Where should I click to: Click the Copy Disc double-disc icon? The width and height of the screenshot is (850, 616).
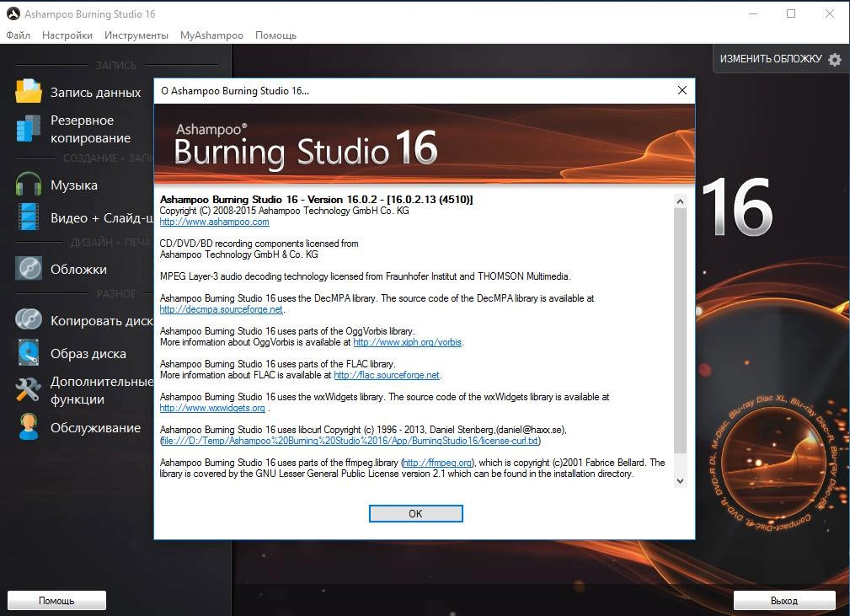[28, 320]
